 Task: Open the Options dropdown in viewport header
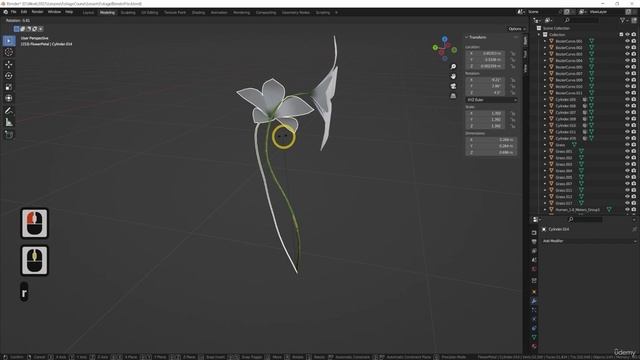coord(517,29)
